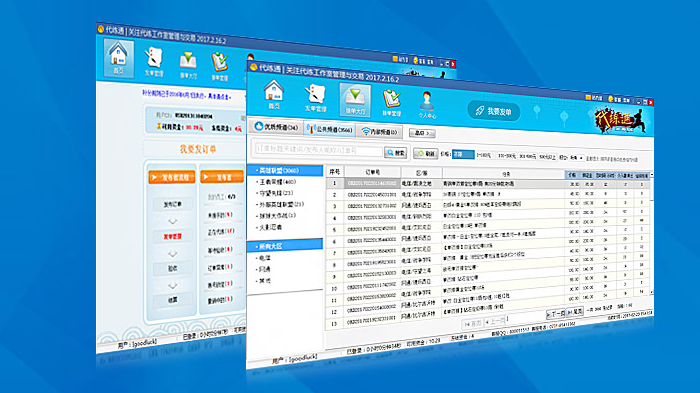Go to 下一页 next page

555,314
